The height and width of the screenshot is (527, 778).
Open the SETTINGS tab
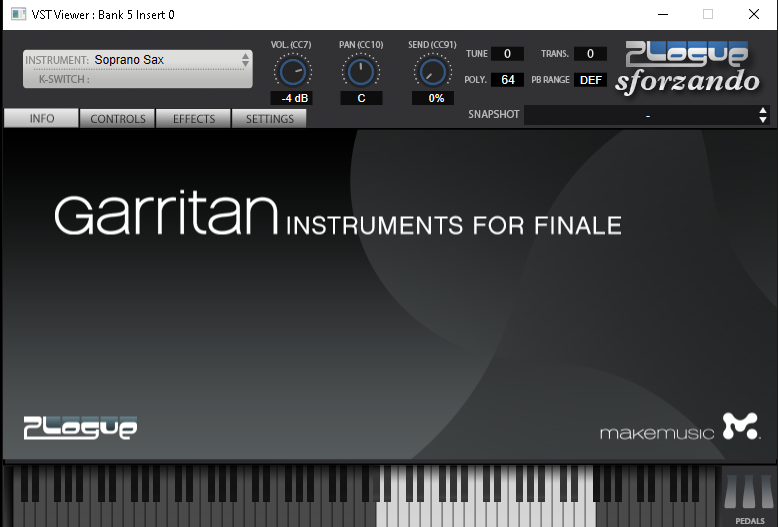[270, 119]
